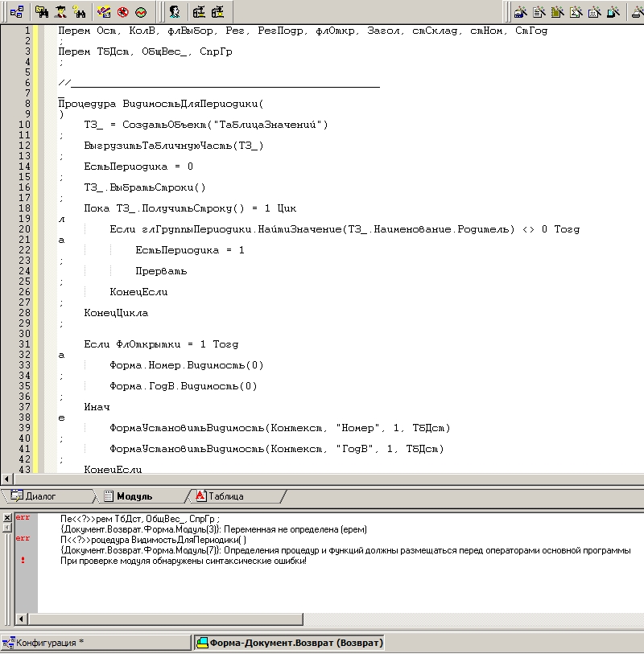
Task: Click the error message about Модуль(3)
Action: coord(213,529)
